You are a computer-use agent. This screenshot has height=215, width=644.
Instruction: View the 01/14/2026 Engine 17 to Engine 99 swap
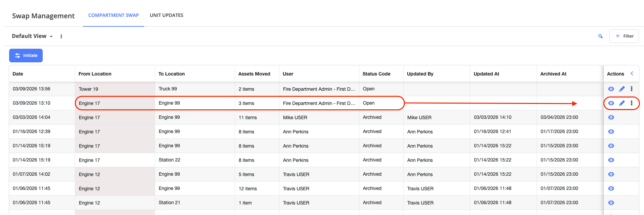coord(611,146)
